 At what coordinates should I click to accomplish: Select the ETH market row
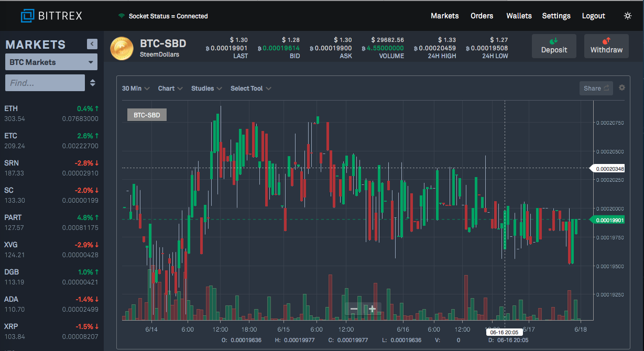(51, 114)
